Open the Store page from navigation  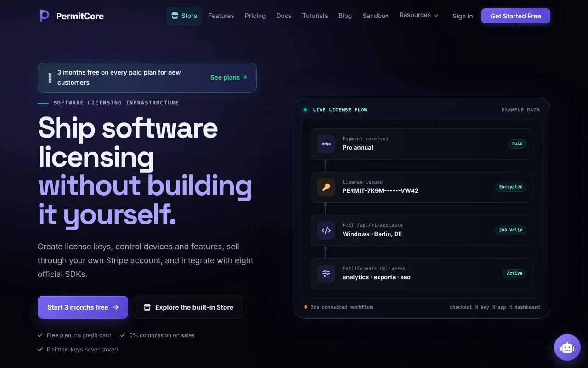(184, 16)
